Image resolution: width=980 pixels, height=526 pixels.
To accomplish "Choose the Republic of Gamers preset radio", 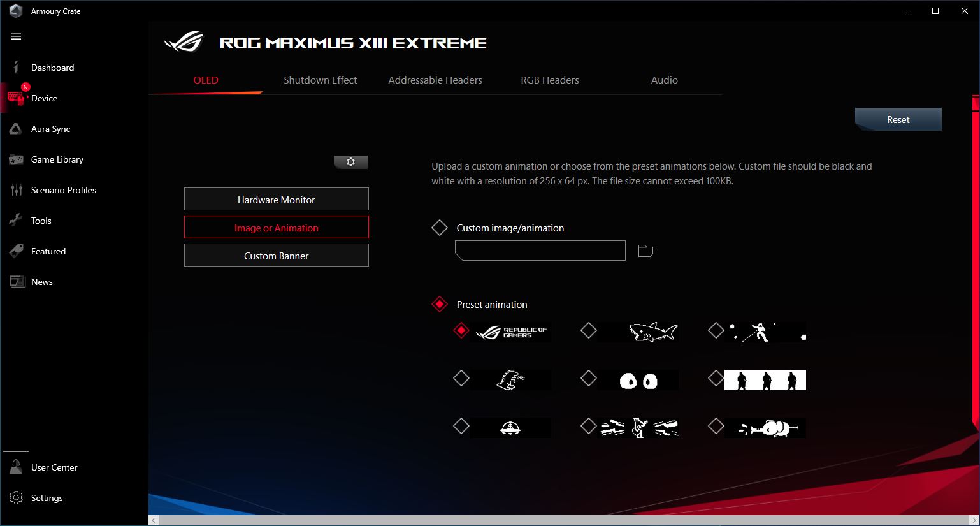I will click(x=461, y=330).
